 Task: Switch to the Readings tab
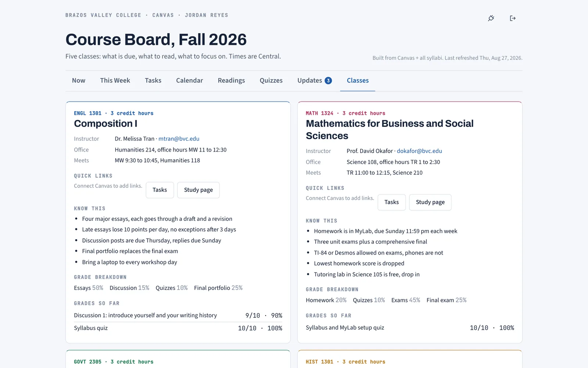tap(231, 81)
